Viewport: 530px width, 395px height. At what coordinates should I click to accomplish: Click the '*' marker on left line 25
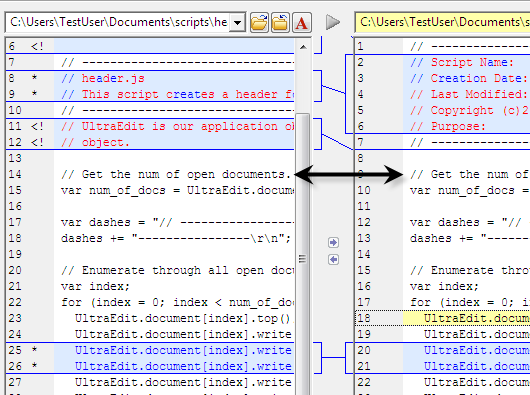[34, 349]
